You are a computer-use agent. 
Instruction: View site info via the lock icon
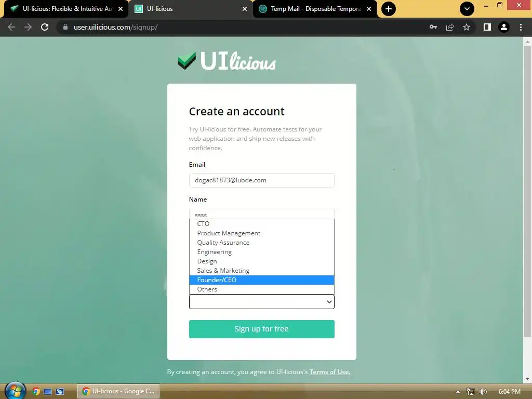click(65, 27)
